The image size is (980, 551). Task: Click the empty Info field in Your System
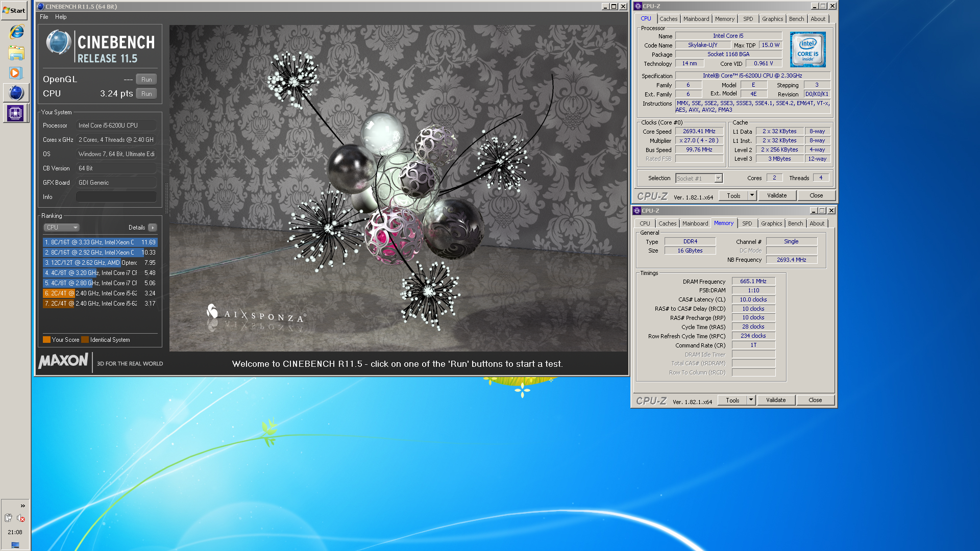(x=116, y=197)
